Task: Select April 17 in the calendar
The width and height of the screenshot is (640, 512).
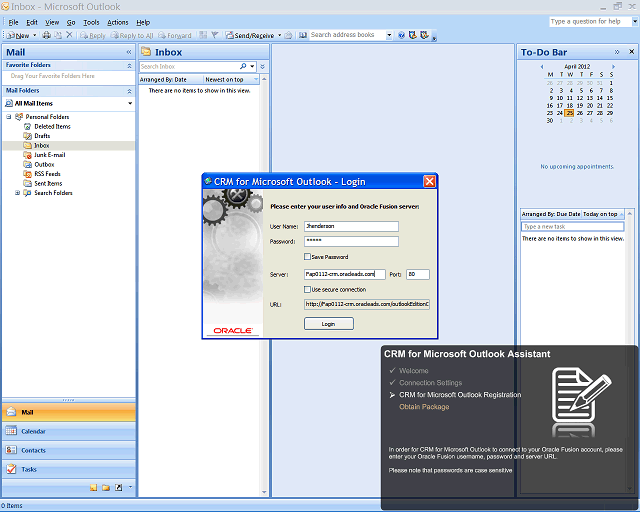Action: click(560, 105)
